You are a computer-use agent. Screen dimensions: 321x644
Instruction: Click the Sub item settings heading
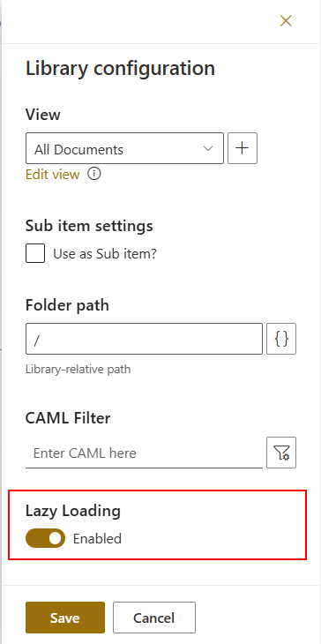pyautogui.click(x=89, y=226)
